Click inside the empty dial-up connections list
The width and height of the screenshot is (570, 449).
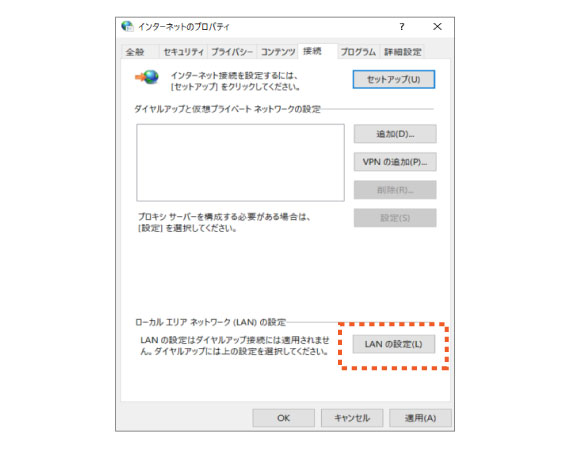click(240, 163)
